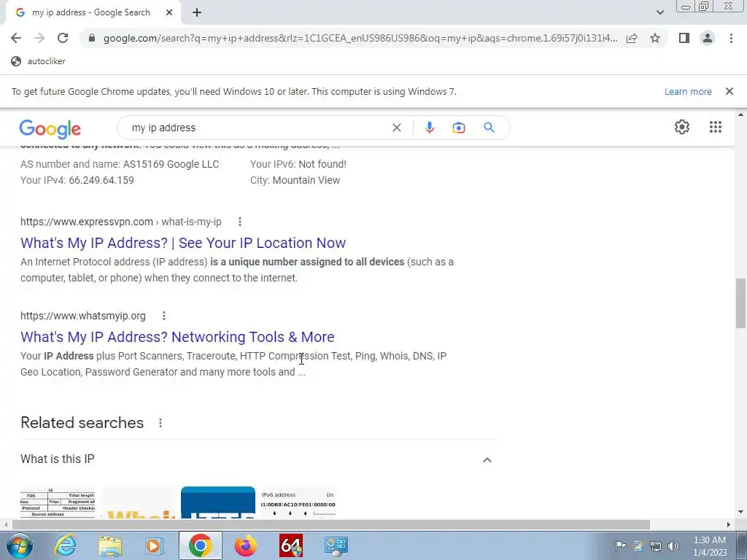Start voice search with microphone

pos(429,128)
